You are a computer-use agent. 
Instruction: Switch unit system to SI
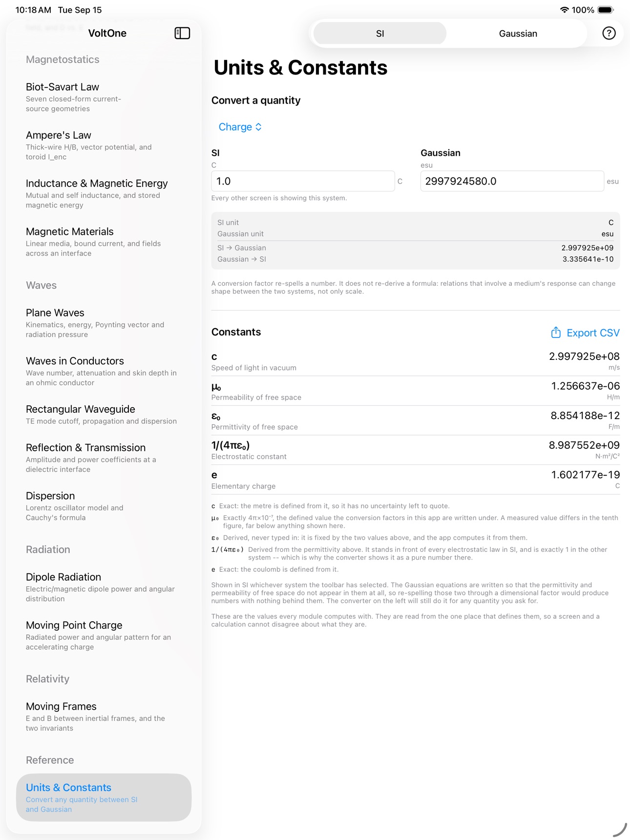point(380,33)
